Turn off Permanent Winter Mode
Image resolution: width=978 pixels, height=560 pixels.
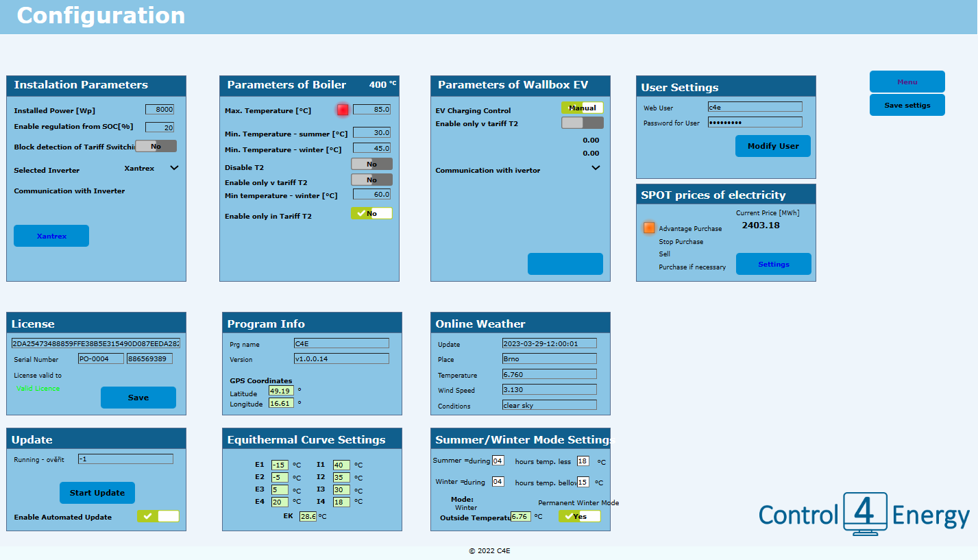point(580,516)
